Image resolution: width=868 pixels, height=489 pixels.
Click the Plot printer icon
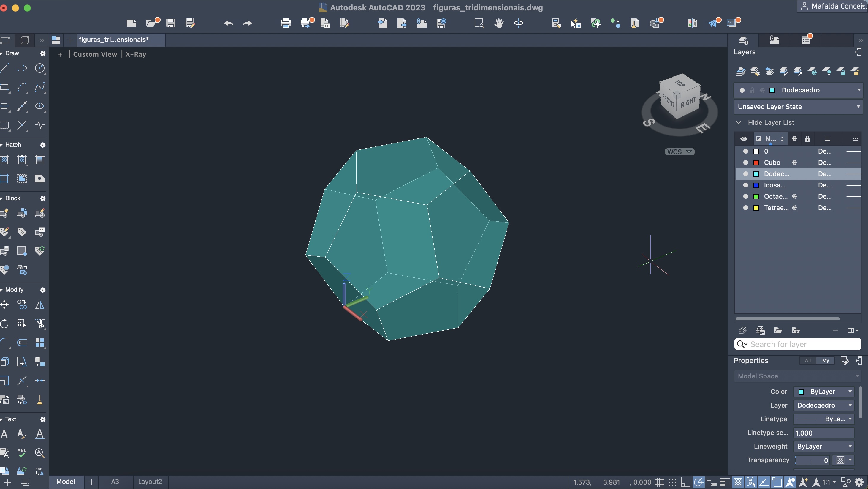click(285, 23)
